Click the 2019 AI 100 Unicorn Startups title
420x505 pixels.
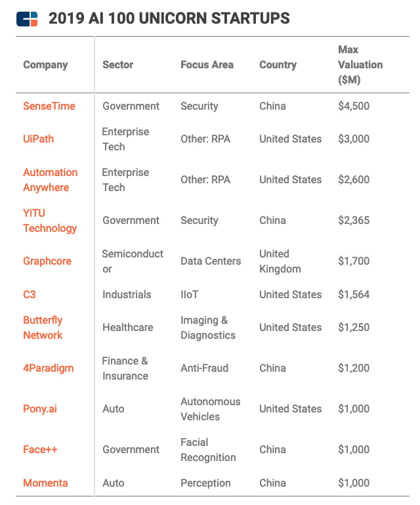169,18
